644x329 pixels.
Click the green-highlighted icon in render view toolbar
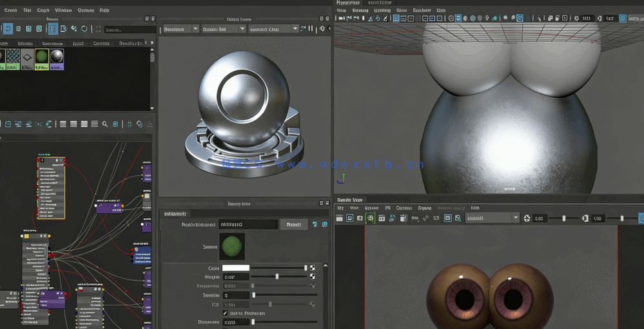[371, 218]
